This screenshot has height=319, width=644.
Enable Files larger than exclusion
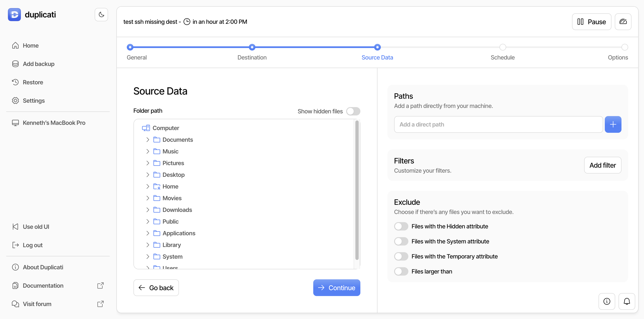[x=401, y=271]
